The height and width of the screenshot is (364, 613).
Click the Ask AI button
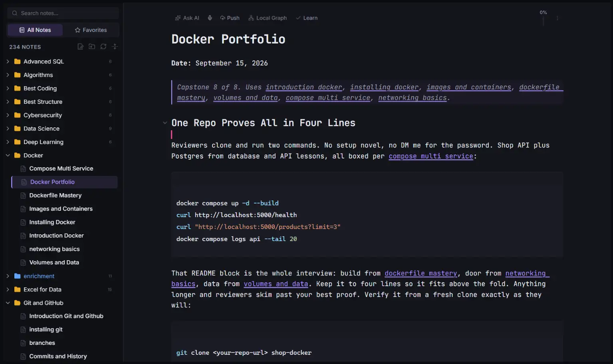(187, 18)
